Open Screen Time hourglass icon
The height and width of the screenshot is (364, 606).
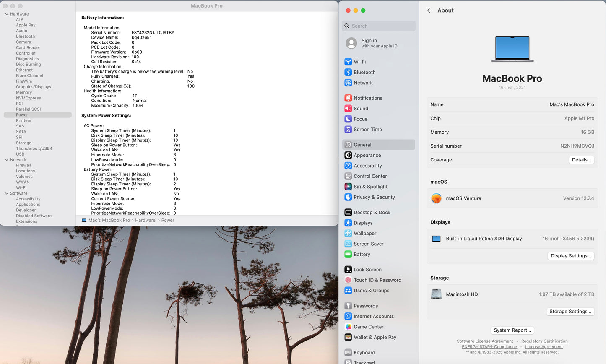(x=348, y=130)
